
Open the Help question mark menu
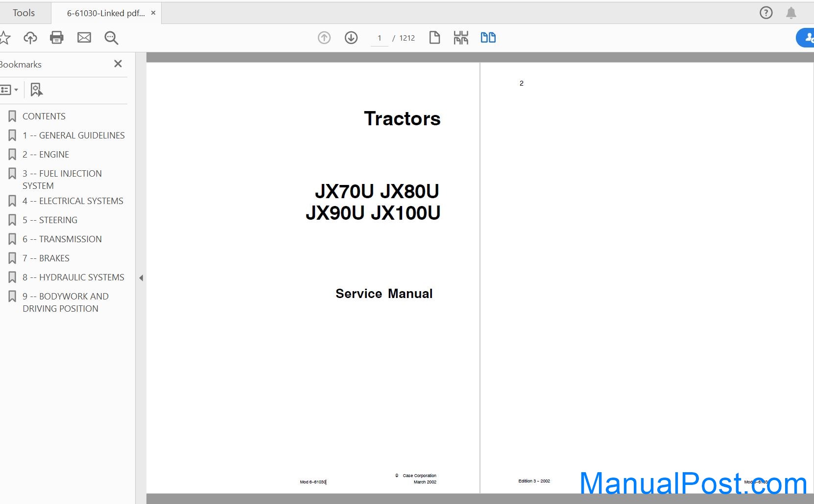click(x=766, y=13)
